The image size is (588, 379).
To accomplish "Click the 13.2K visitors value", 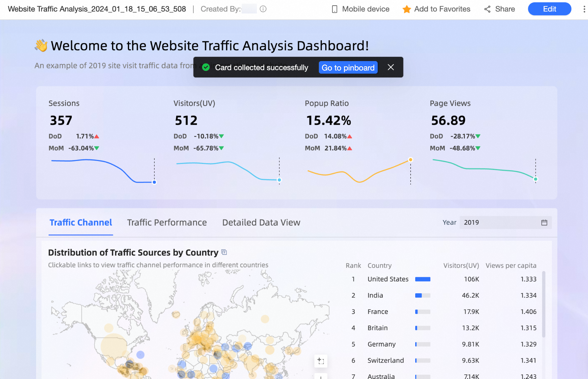I will 470,328.
